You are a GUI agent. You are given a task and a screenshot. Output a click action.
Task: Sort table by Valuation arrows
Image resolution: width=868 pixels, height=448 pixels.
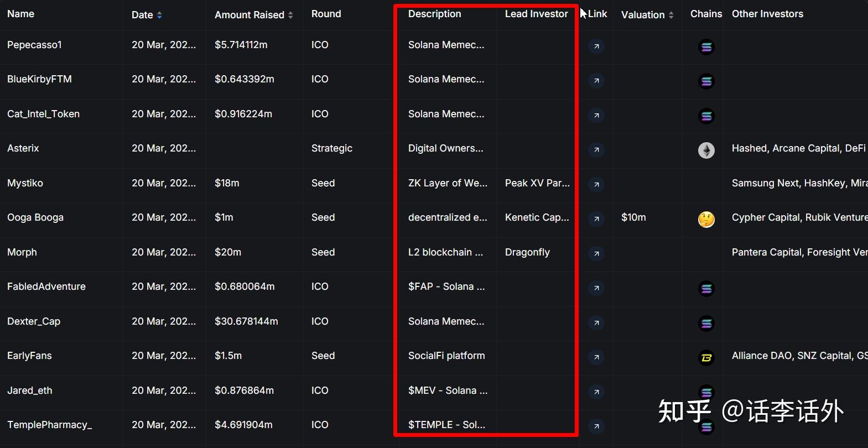pyautogui.click(x=671, y=15)
